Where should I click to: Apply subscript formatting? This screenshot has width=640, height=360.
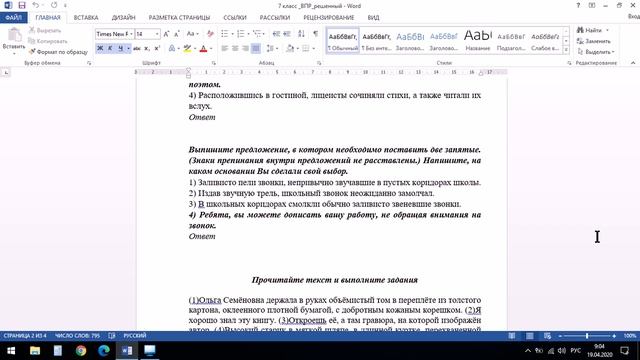click(147, 49)
